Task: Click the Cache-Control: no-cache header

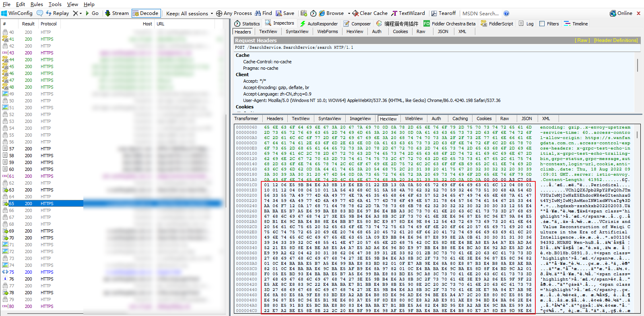Action: (267, 62)
